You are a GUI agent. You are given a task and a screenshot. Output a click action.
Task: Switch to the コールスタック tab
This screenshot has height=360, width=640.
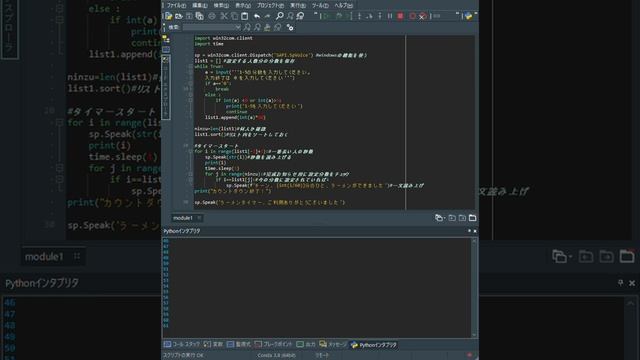[182, 344]
